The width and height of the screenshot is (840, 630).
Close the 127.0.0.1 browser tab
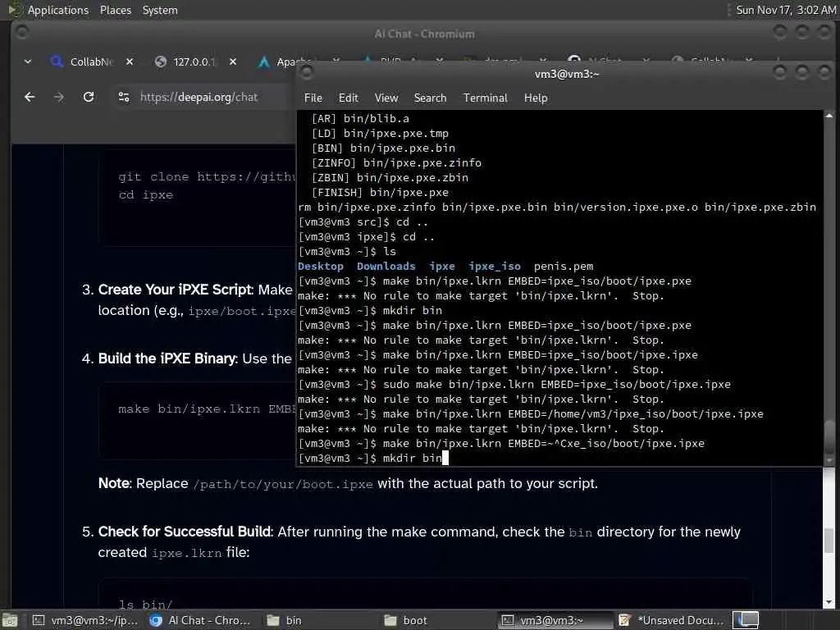pos(233,62)
